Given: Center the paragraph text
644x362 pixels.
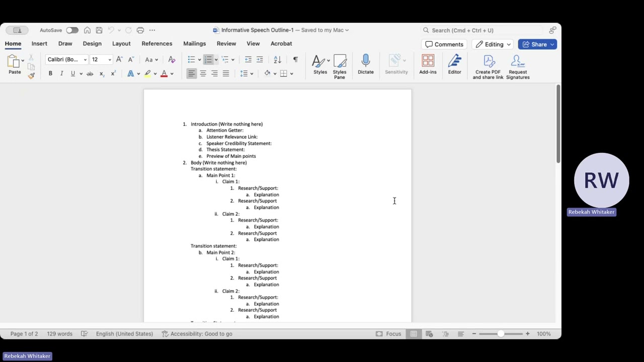Looking at the screenshot, I should pos(203,73).
